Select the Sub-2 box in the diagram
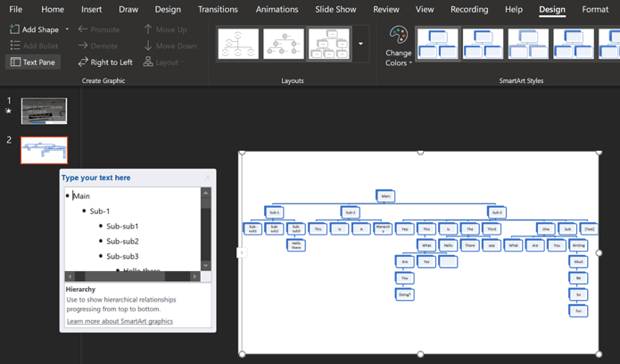The width and height of the screenshot is (620, 364). [351, 212]
